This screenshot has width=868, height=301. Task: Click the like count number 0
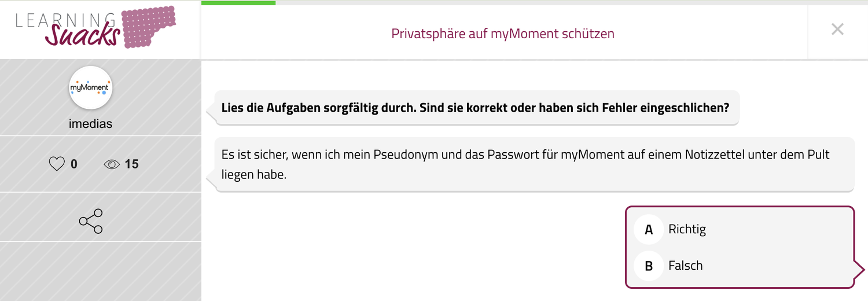coord(74,164)
